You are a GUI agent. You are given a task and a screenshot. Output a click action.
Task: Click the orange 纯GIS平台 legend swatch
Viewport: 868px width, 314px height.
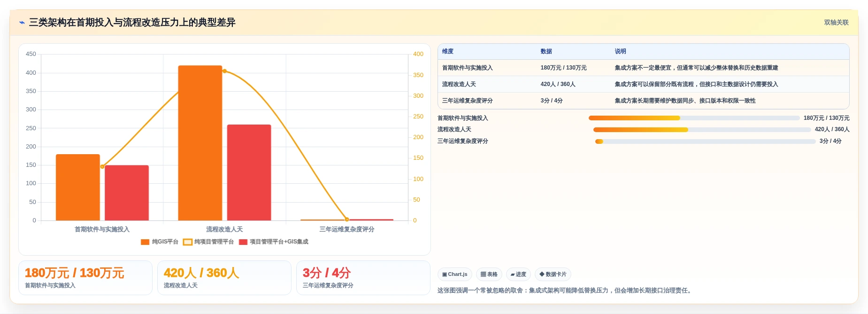[145, 242]
